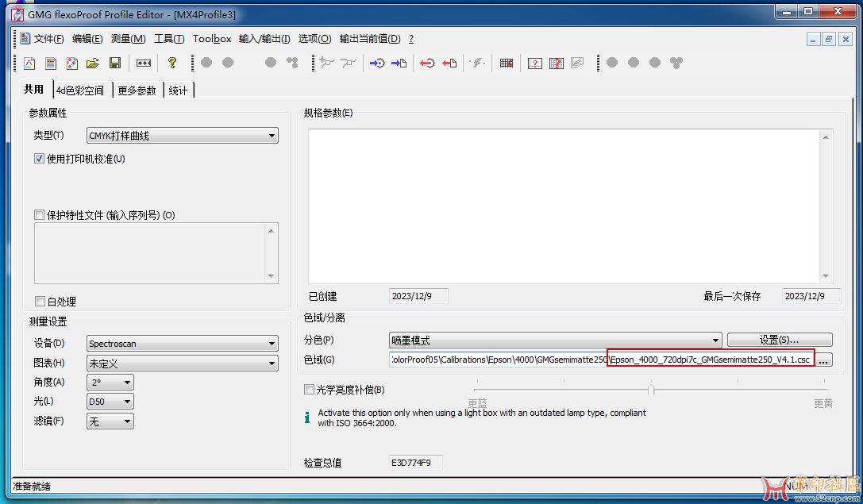Click the document icon with color table
The width and height of the screenshot is (863, 504).
pyautogui.click(x=51, y=63)
